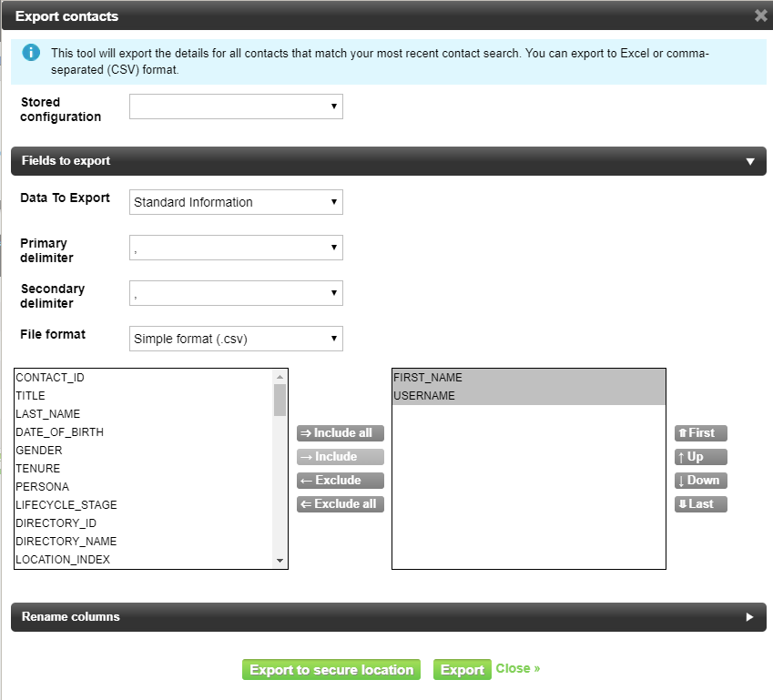This screenshot has height=700, width=773.
Task: Click the blue info icon
Action: point(32,52)
